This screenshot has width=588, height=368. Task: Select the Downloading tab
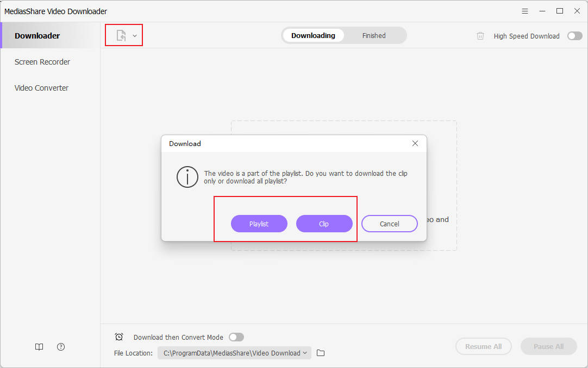pos(313,36)
